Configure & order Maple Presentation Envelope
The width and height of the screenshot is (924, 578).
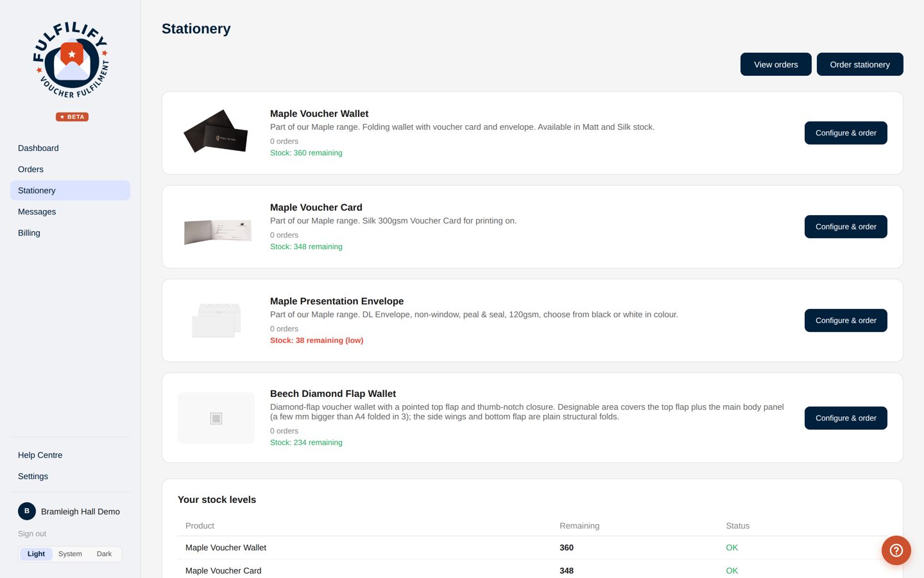pos(846,320)
